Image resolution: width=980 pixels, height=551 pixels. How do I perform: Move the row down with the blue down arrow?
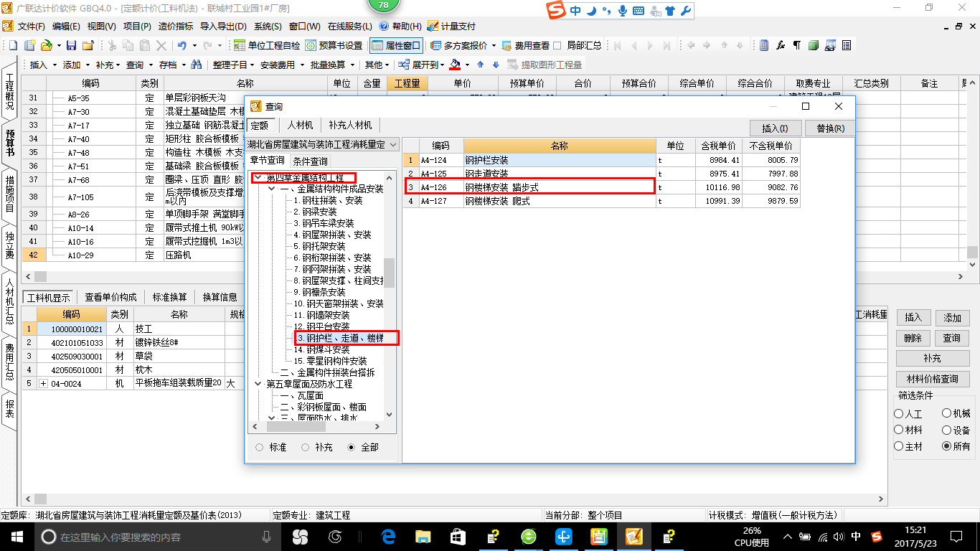495,65
